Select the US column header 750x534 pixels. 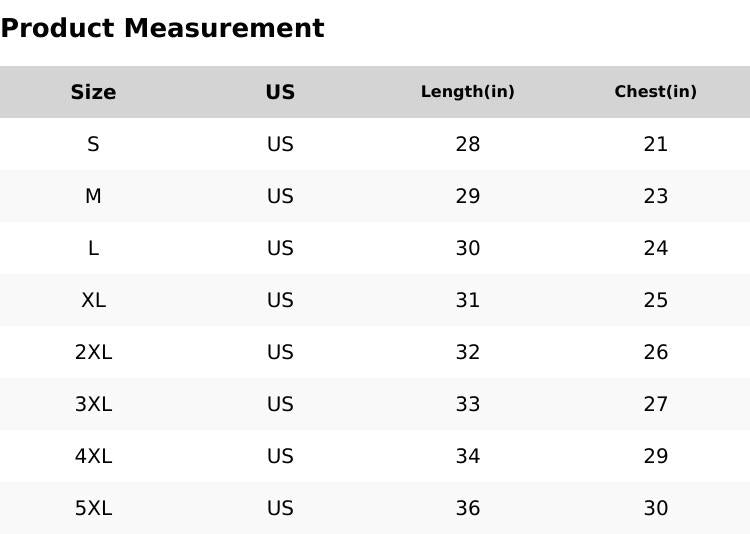(x=280, y=92)
